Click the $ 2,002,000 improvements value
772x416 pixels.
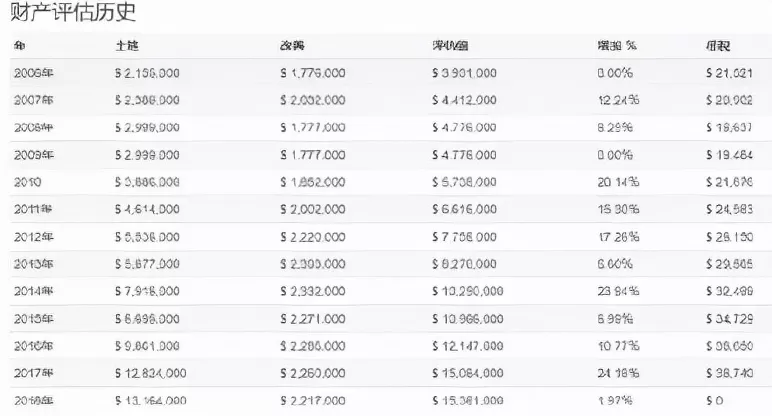313,209
